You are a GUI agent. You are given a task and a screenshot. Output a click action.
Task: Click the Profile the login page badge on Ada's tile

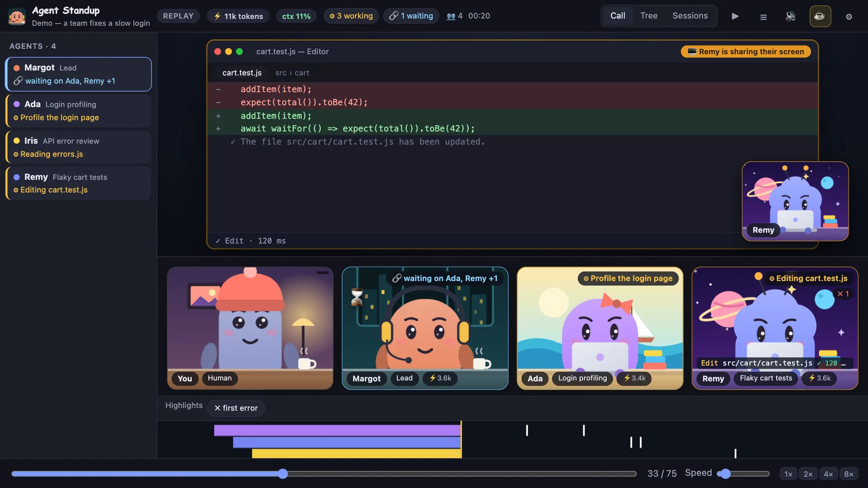point(628,278)
